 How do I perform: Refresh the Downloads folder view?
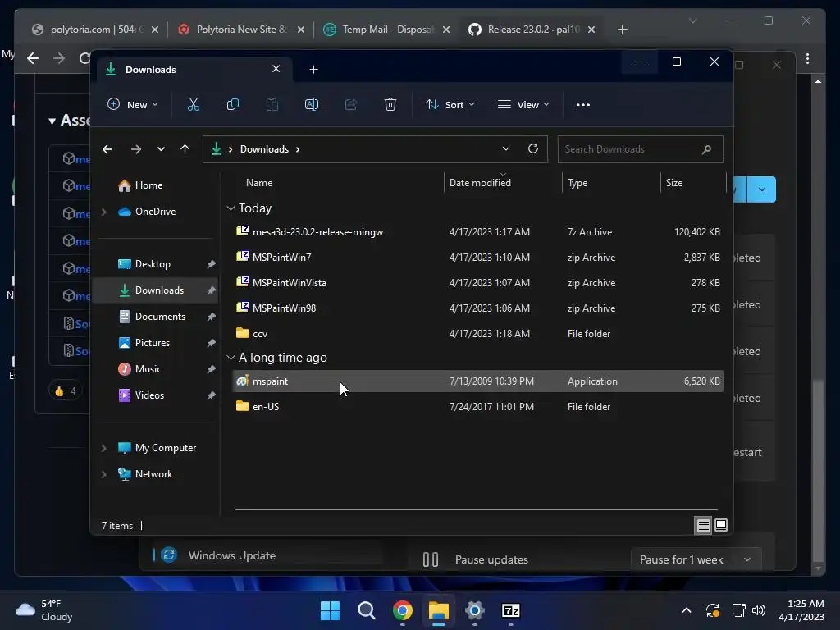533,148
